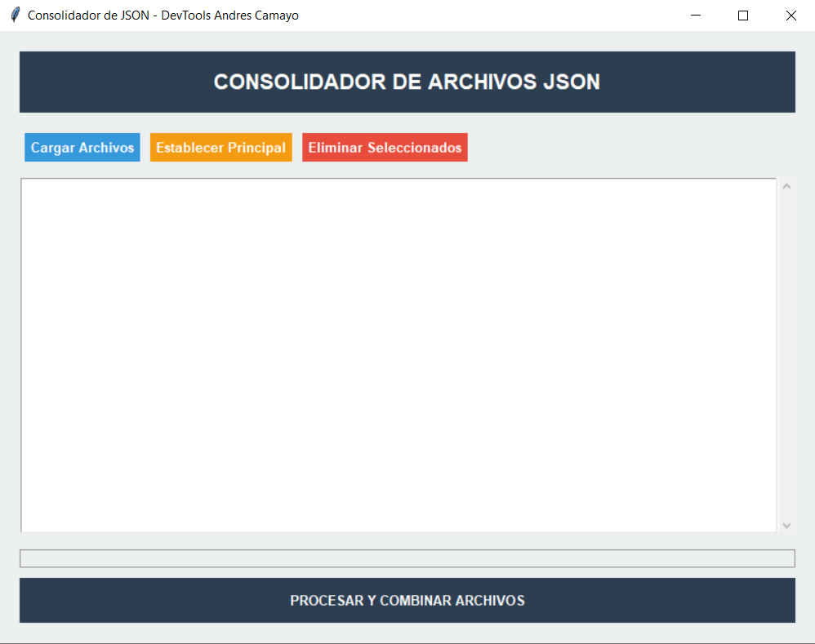Viewport: 815px width, 644px height.
Task: Start PROCESAR Y COMBINAR ARCHIVOS
Action: (x=407, y=600)
